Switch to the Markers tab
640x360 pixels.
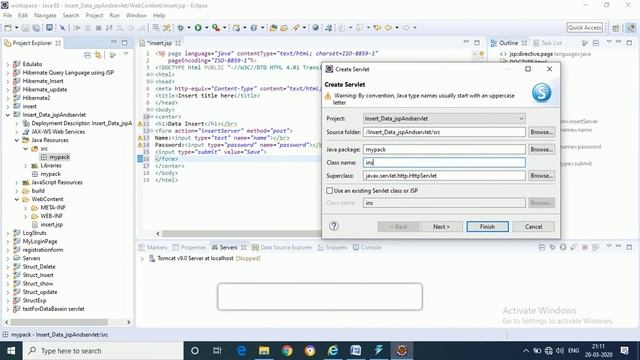click(153, 247)
